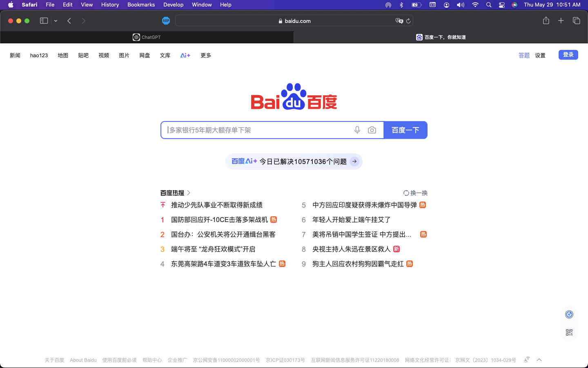Open the Ai+ navigation icon
The height and width of the screenshot is (368, 588).
[x=185, y=55]
